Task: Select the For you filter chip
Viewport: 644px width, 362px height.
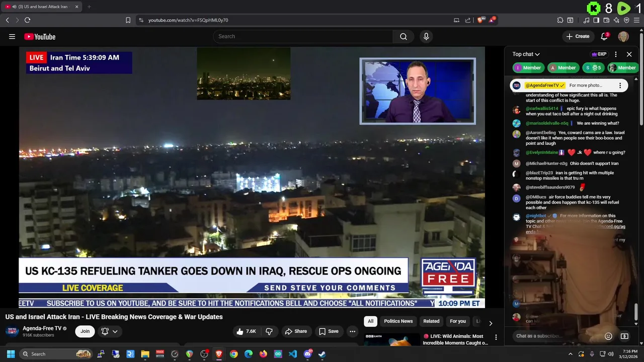Action: [458, 321]
